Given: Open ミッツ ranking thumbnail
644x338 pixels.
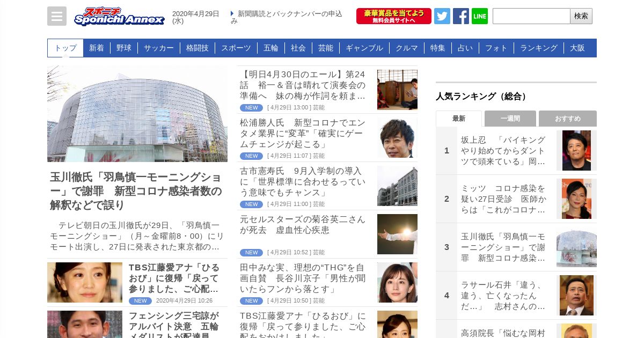Looking at the screenshot, I should tap(576, 199).
